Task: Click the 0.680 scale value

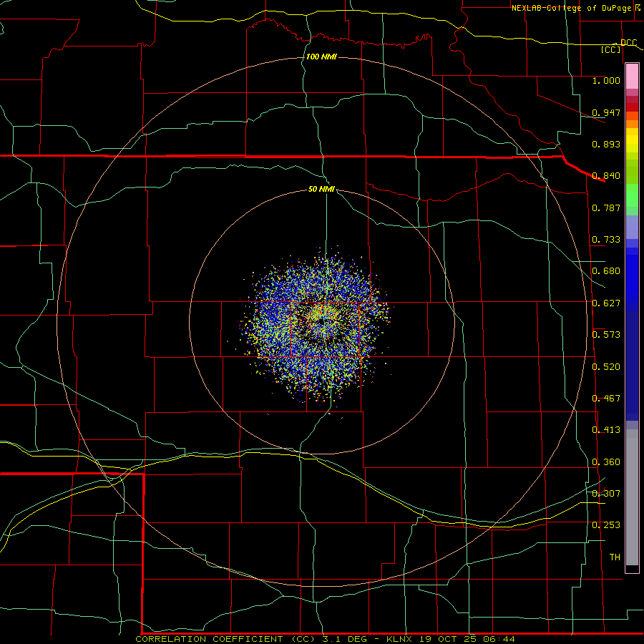Action: click(x=606, y=271)
